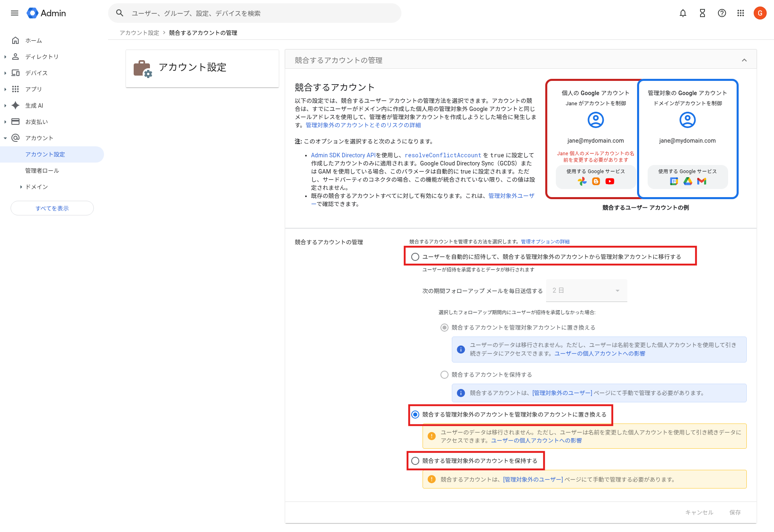Click the アカウント設定 briefcase icon
This screenshot has width=774, height=532.
point(143,69)
